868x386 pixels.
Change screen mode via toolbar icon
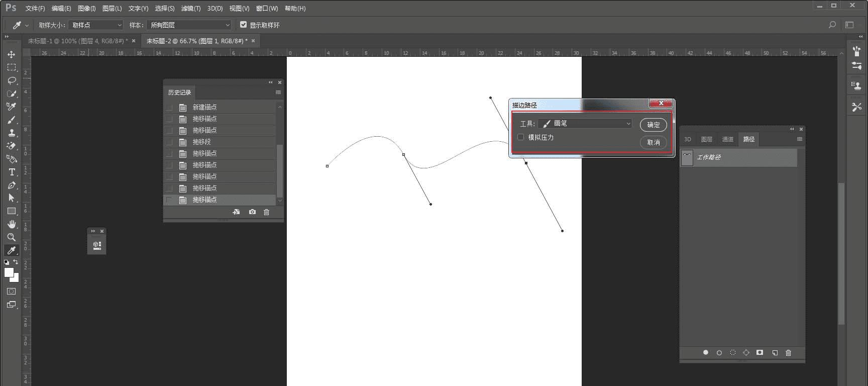(12, 305)
